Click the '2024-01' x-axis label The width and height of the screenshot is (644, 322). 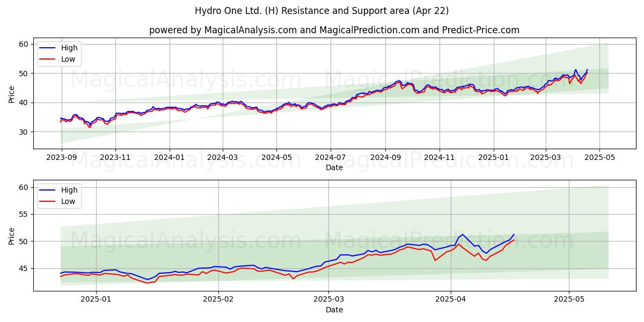170,158
